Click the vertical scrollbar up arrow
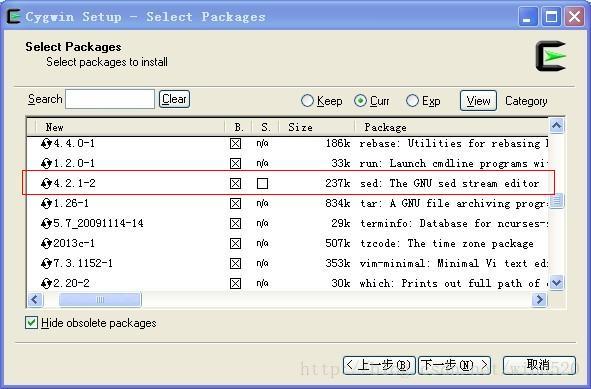Viewport: 591px width, 389px height. click(x=557, y=126)
